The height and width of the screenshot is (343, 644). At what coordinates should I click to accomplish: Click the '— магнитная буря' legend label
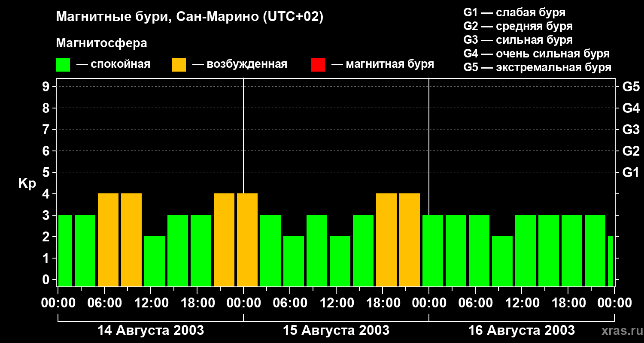383,64
